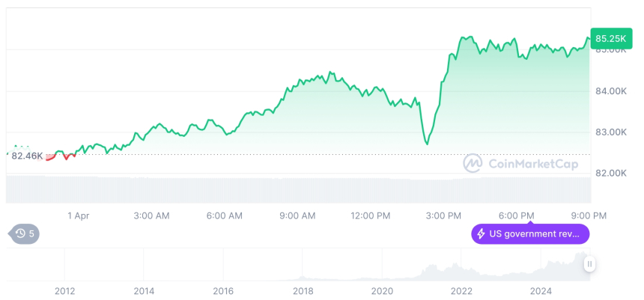
Task: Click the 1 Apr date axis label
Action: 78,215
